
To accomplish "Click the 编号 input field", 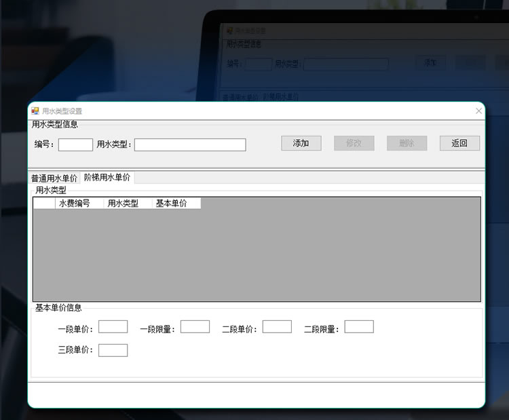I will click(75, 145).
